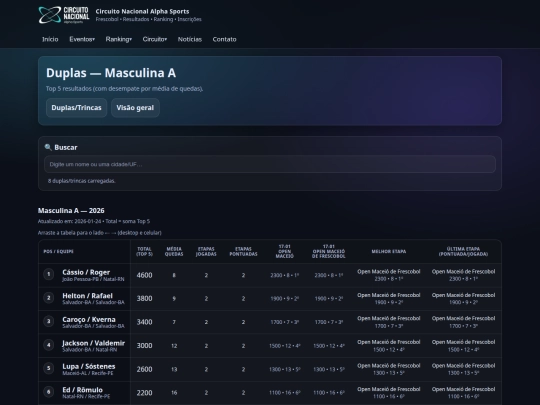Click the Duplas/Trincas button
Image resolution: width=540 pixels, height=405 pixels.
point(76,108)
